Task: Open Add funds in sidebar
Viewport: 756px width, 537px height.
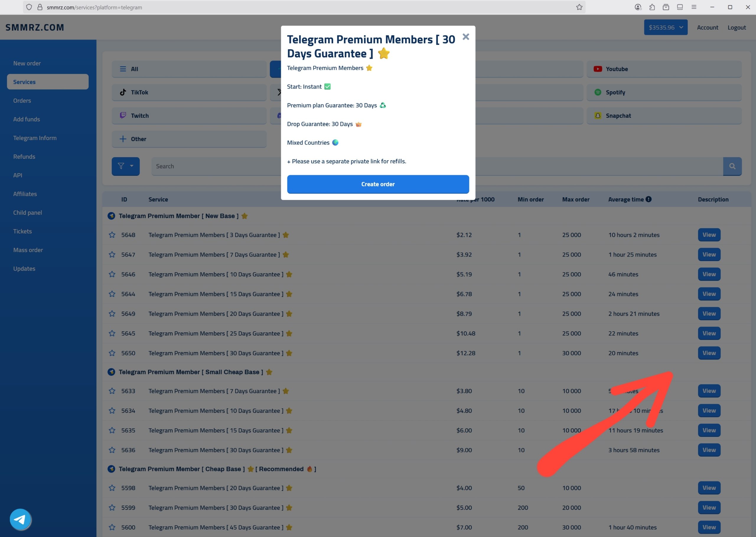Action: coord(27,119)
